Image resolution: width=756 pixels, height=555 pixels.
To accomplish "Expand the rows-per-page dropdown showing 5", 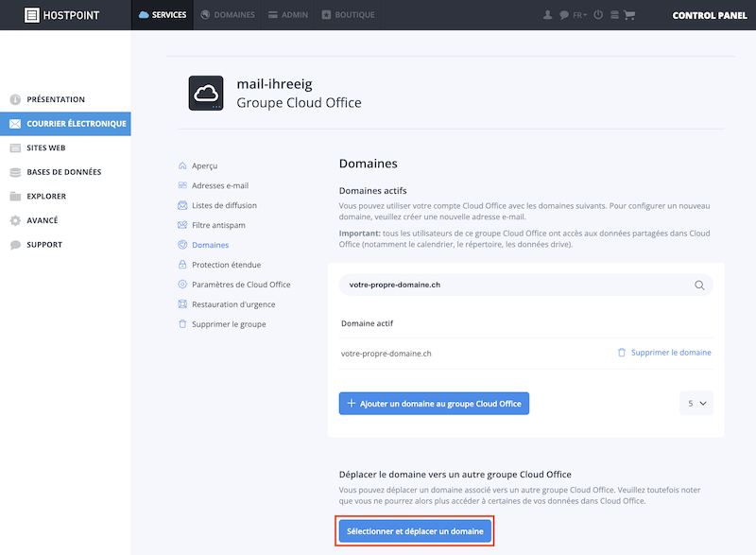I will point(696,404).
